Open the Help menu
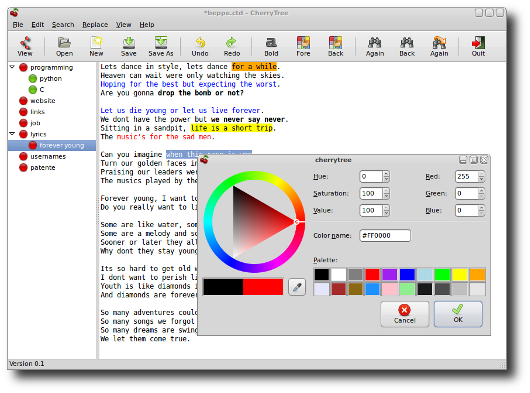The height and width of the screenshot is (393, 530). [x=147, y=25]
